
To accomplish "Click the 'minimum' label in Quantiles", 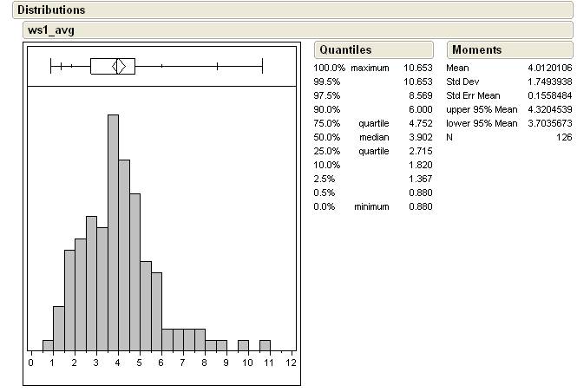I will [371, 206].
